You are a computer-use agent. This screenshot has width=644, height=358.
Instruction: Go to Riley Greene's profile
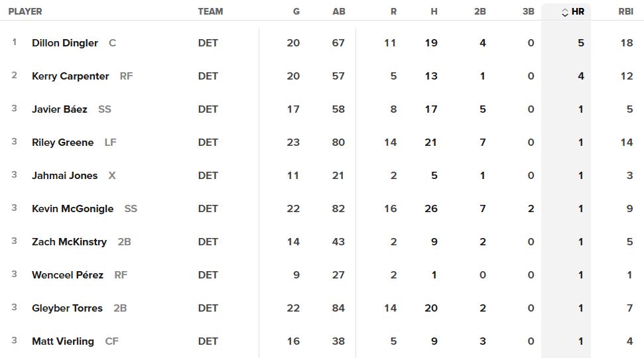coord(62,143)
